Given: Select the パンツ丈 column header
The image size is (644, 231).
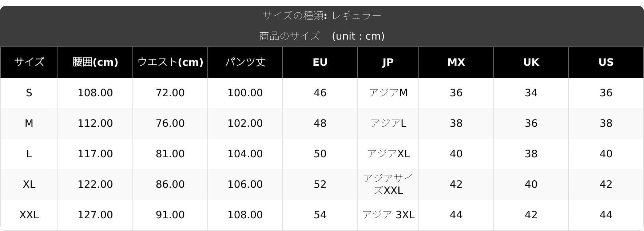Looking at the screenshot, I should pyautogui.click(x=245, y=62).
